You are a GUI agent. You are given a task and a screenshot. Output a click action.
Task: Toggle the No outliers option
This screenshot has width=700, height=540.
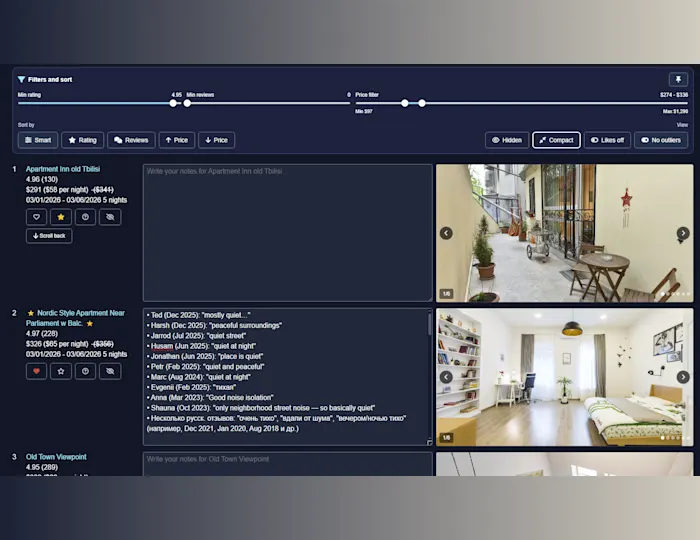pos(661,140)
